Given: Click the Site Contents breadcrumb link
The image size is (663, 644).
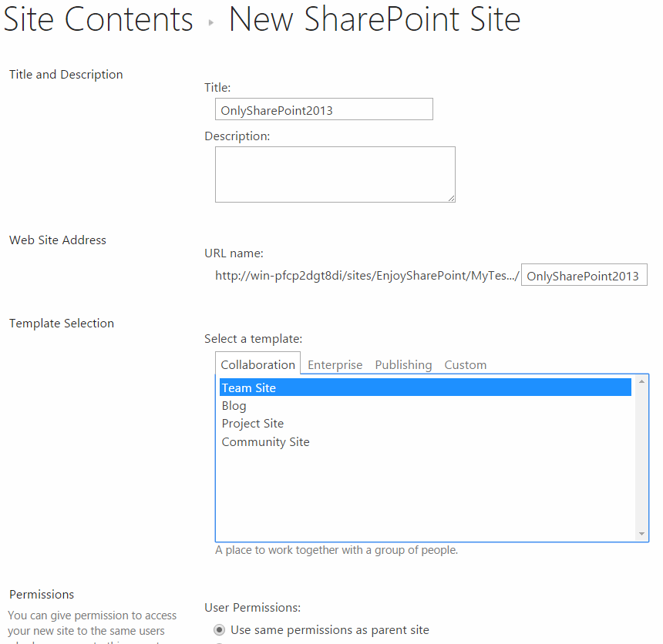Looking at the screenshot, I should click(x=98, y=19).
